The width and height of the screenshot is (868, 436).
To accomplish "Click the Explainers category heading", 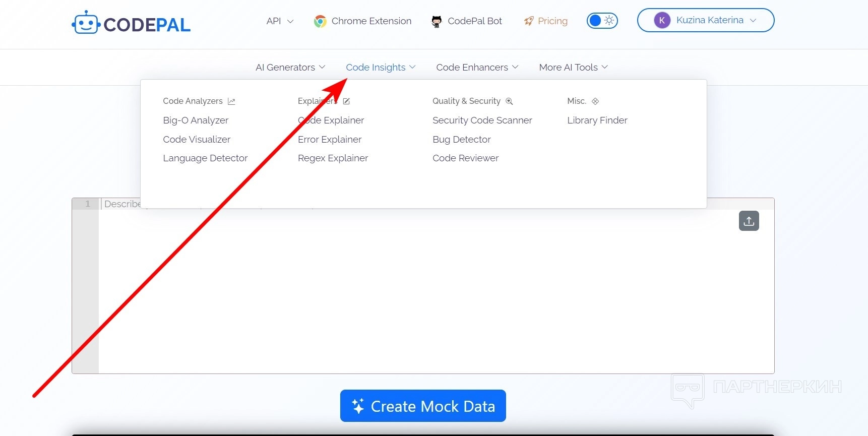I will (318, 101).
